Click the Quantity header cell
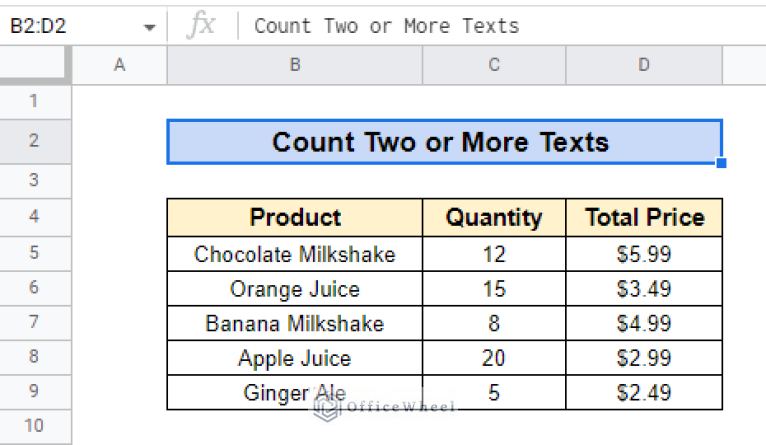Image resolution: width=766 pixels, height=445 pixels. tap(494, 217)
